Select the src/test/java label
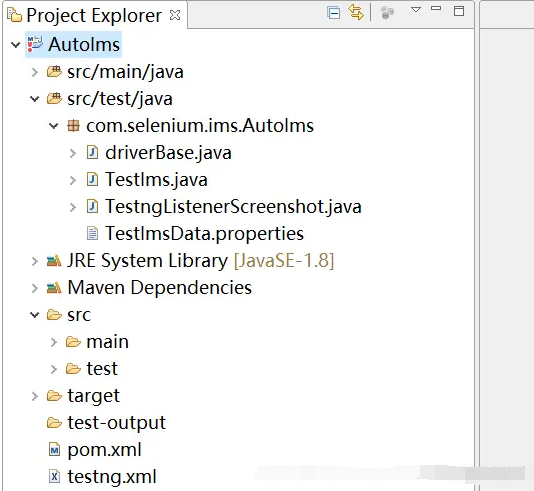Viewport: 534px width, 491px height. 120,99
